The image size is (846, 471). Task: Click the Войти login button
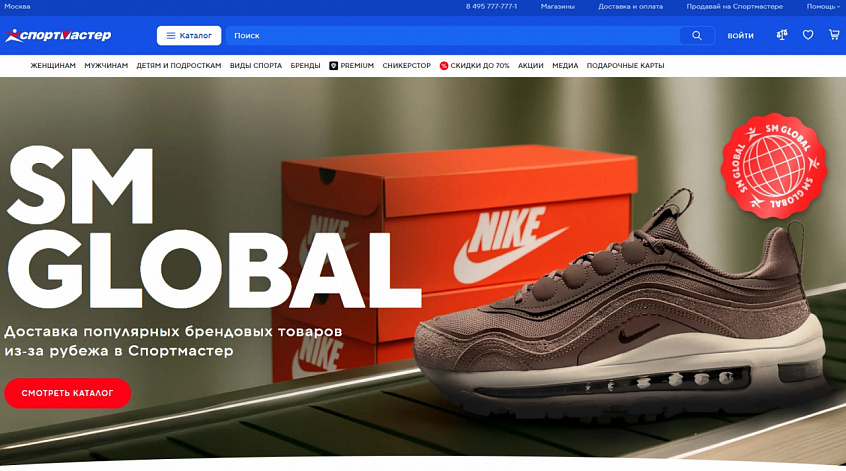(741, 36)
